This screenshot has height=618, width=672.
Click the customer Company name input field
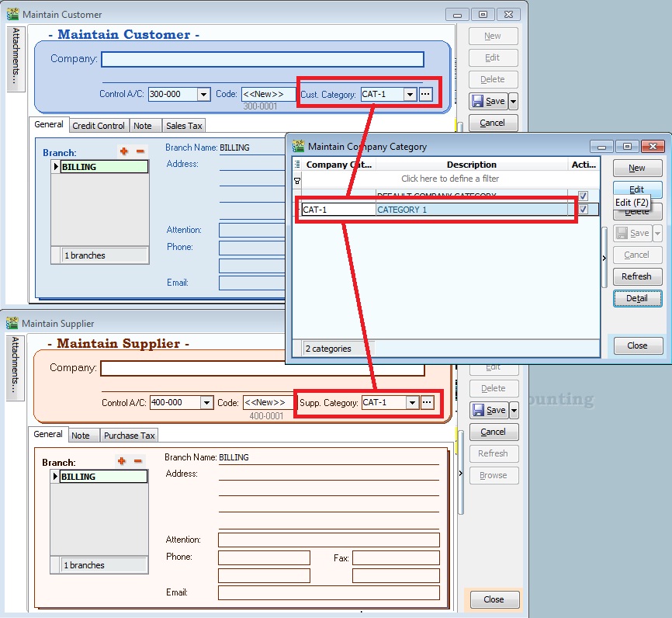[x=262, y=60]
